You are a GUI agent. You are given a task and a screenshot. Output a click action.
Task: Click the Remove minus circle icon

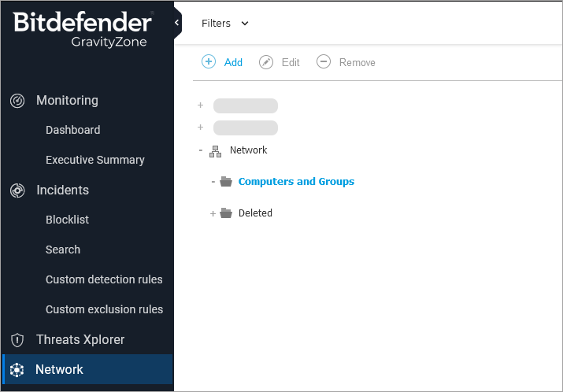point(324,62)
